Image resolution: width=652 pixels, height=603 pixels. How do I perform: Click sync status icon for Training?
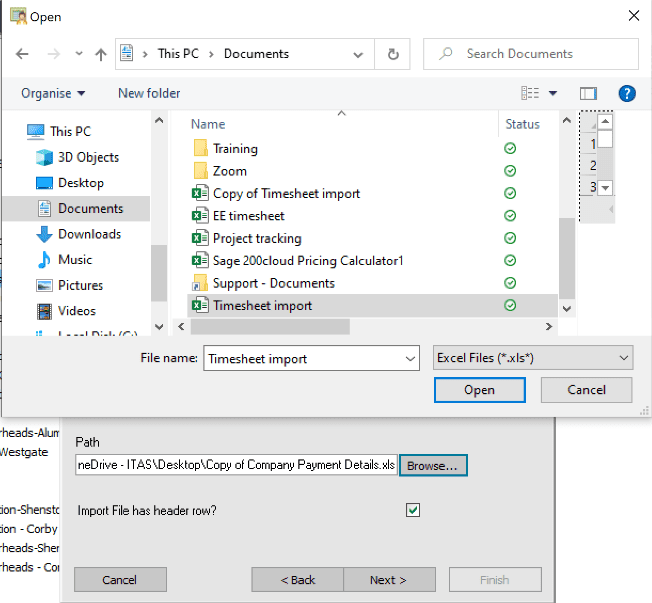click(510, 148)
